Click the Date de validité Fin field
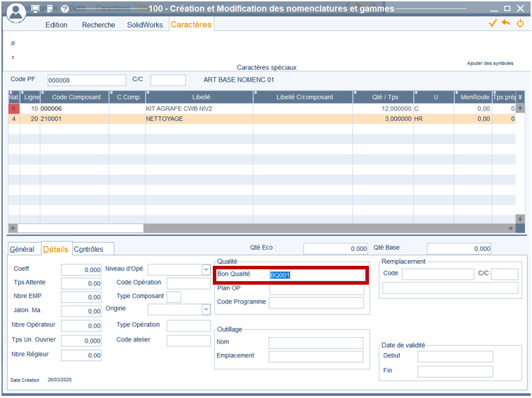This screenshot has width=532, height=398. click(455, 371)
